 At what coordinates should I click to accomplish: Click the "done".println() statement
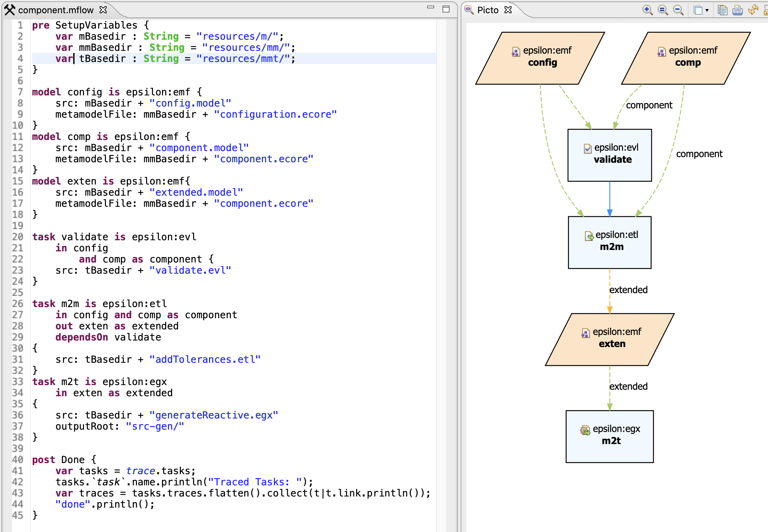click(x=105, y=504)
